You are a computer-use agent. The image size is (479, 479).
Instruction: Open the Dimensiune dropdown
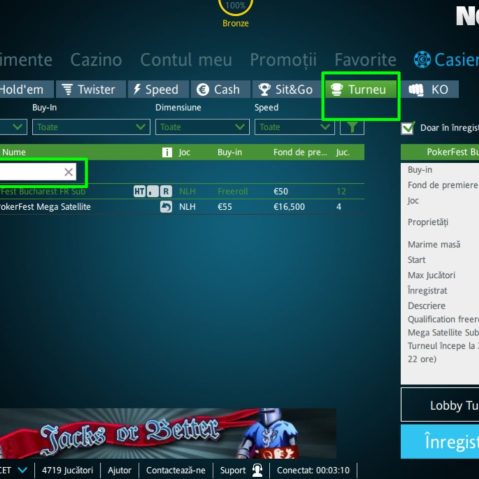(x=202, y=127)
